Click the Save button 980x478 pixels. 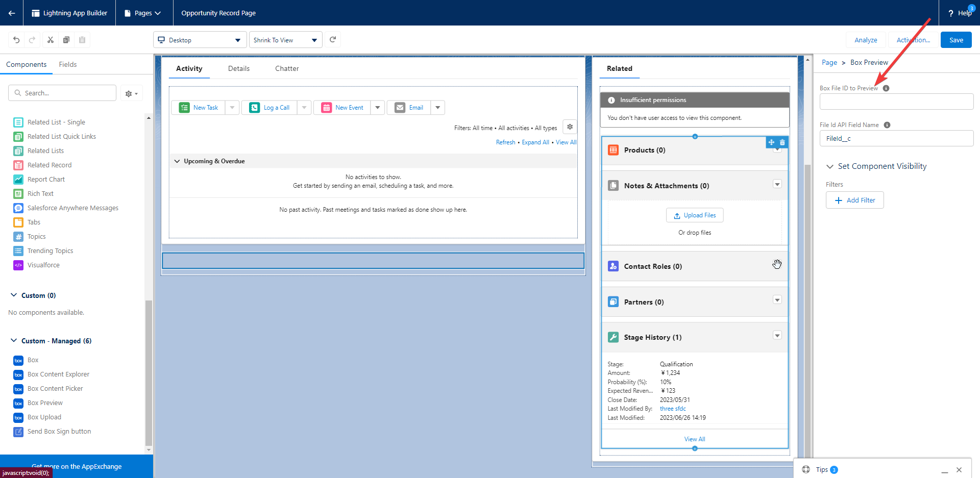pos(956,40)
